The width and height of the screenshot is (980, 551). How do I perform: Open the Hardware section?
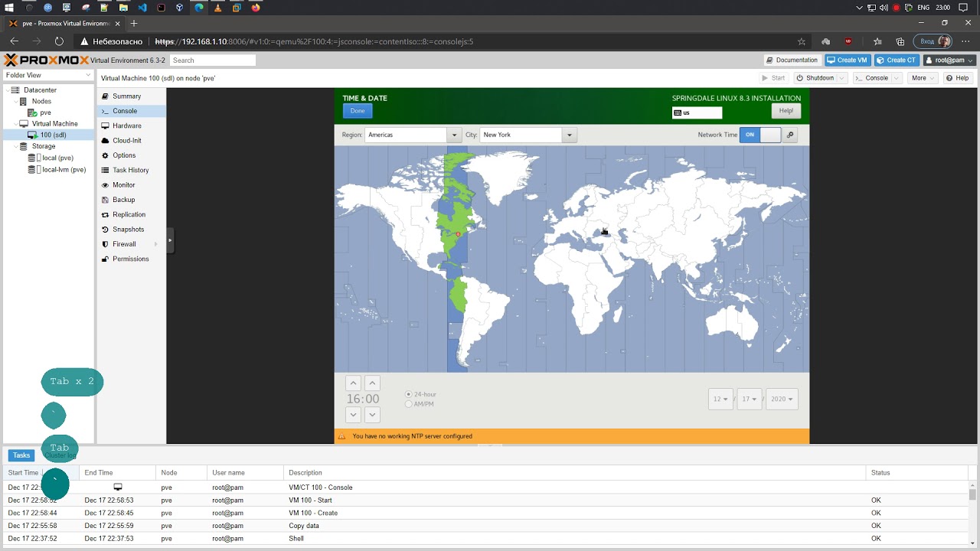126,126
